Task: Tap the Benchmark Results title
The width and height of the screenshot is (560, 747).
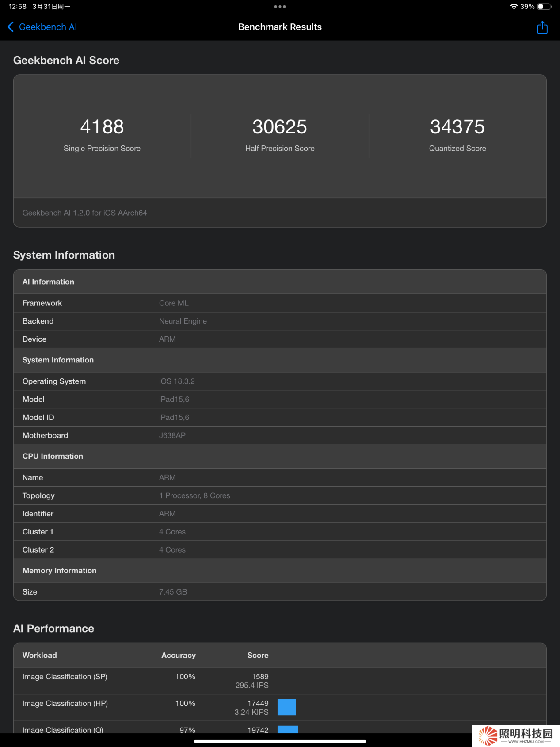Action: 280,27
